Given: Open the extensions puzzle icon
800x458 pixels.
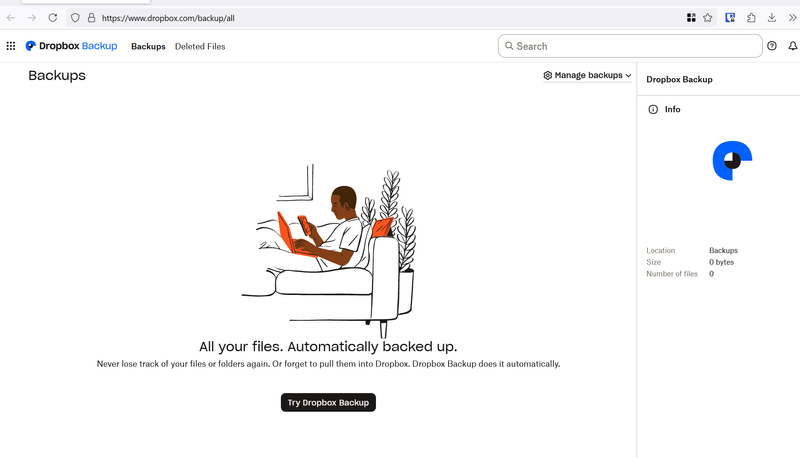Looking at the screenshot, I should 751,18.
